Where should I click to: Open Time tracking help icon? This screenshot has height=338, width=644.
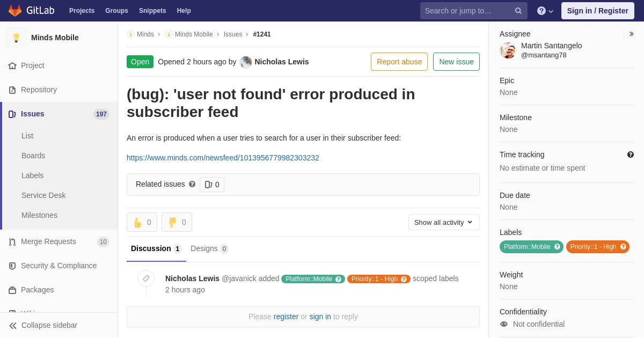(x=631, y=155)
